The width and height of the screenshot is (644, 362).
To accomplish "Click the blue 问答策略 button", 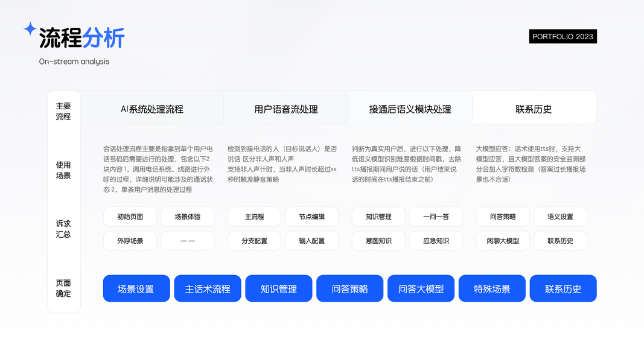I will click(x=349, y=288).
